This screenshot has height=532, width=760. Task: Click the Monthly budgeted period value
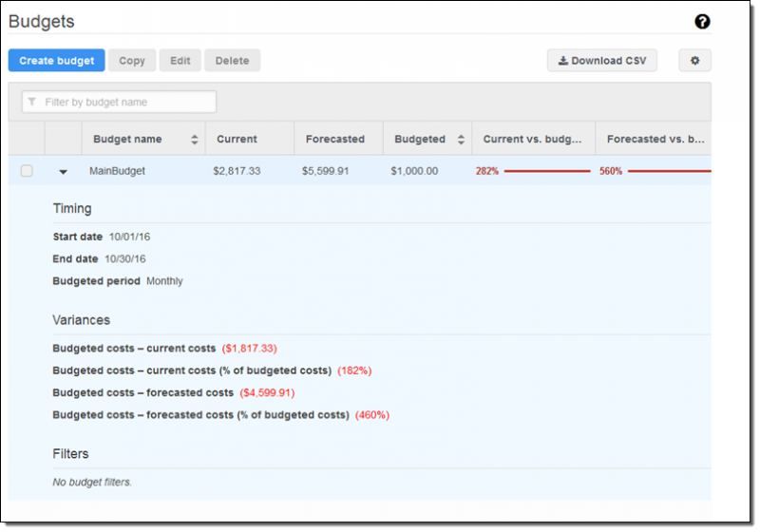click(x=164, y=281)
